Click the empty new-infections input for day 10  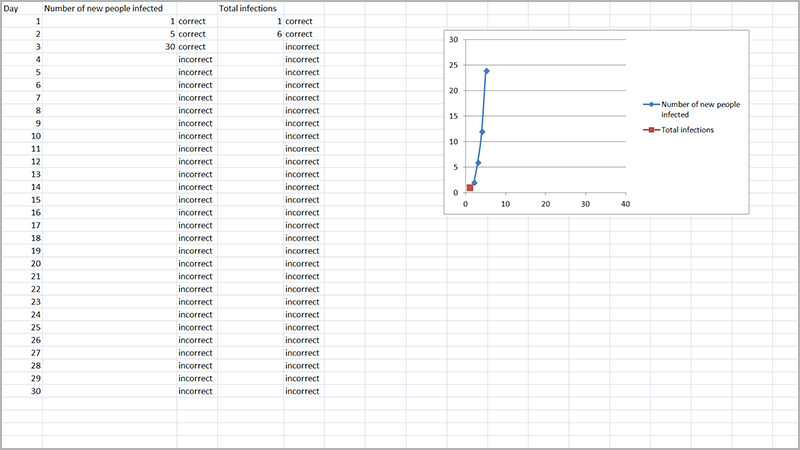(x=110, y=136)
